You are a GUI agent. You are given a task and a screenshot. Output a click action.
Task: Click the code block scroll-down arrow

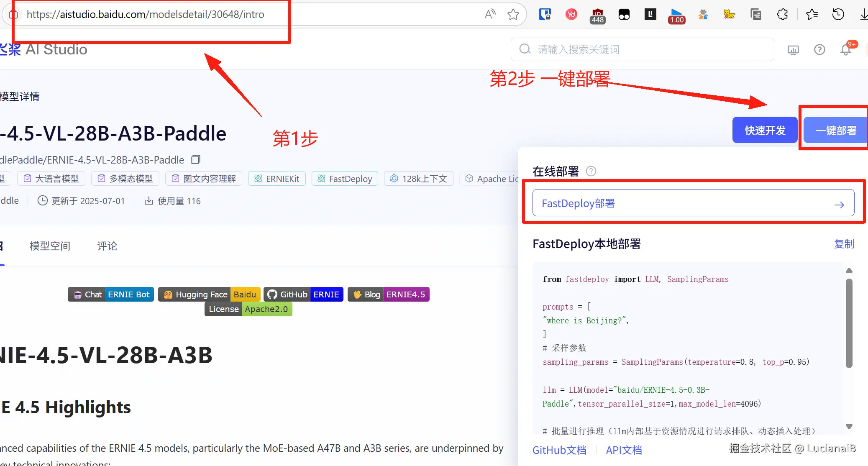(x=849, y=427)
